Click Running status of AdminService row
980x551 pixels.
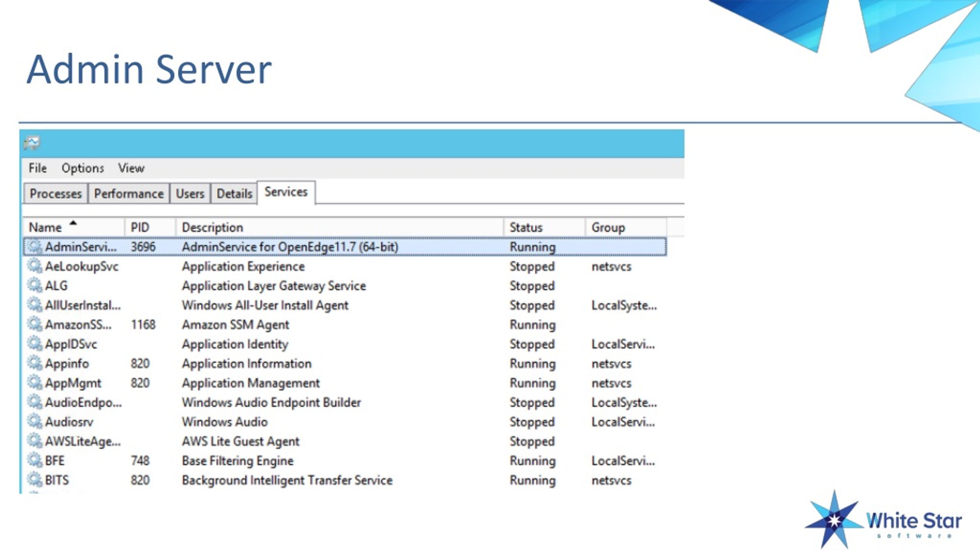pos(532,247)
